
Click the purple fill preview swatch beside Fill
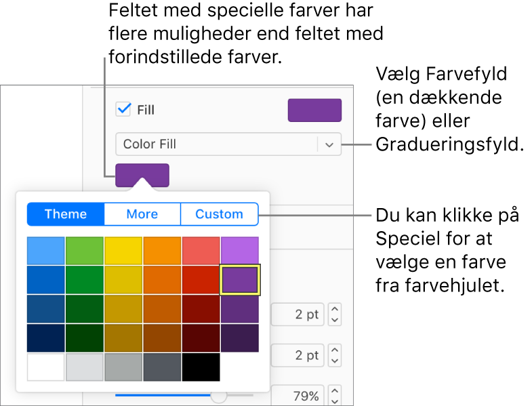coord(314,110)
